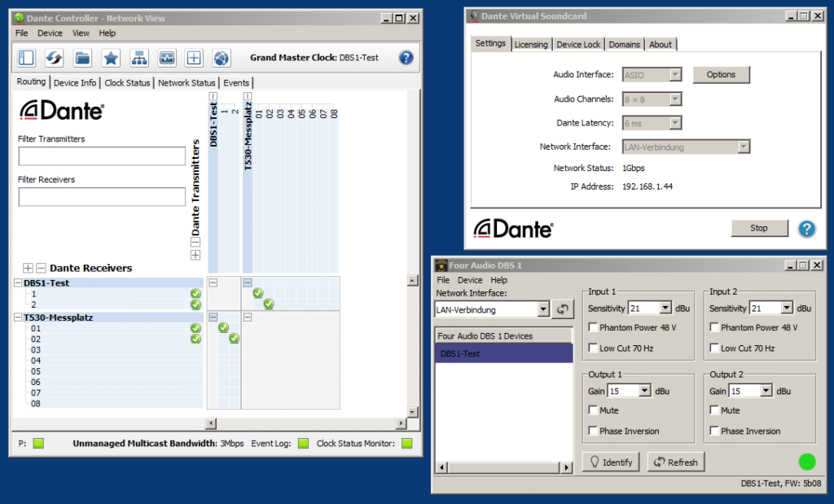Toggle Mute for Output 2
The image size is (834, 504).
[x=715, y=410]
